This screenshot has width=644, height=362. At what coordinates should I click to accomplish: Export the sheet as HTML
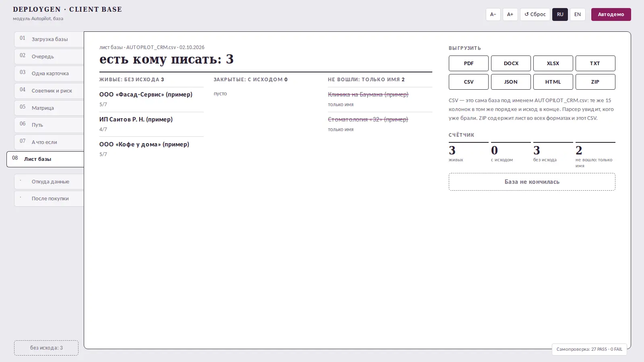click(x=553, y=82)
